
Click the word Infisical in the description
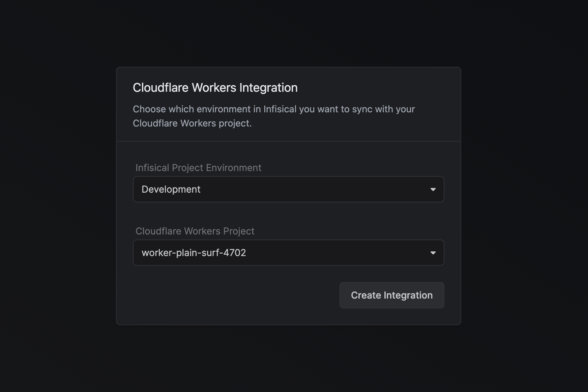click(x=280, y=109)
